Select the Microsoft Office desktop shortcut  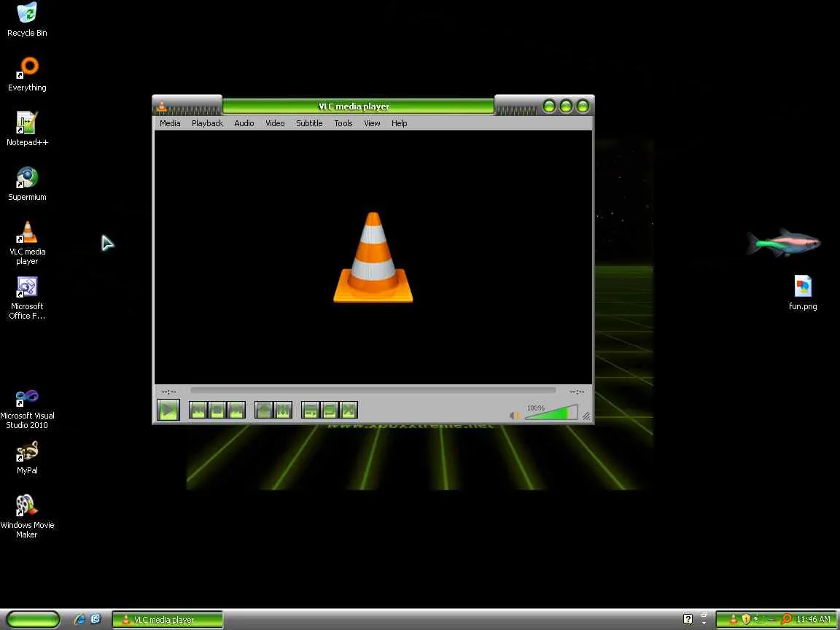click(x=27, y=297)
